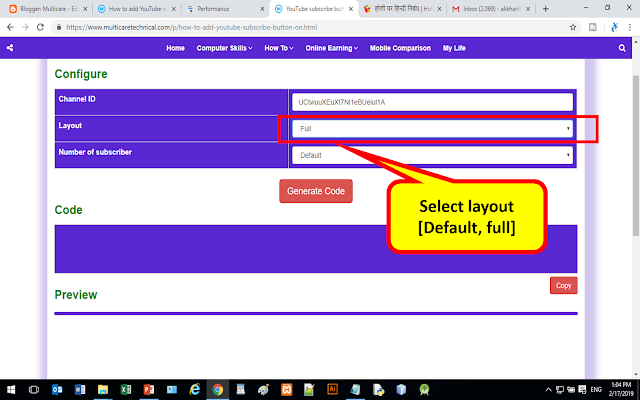Click the Copy button
The image size is (640, 400).
tap(564, 286)
